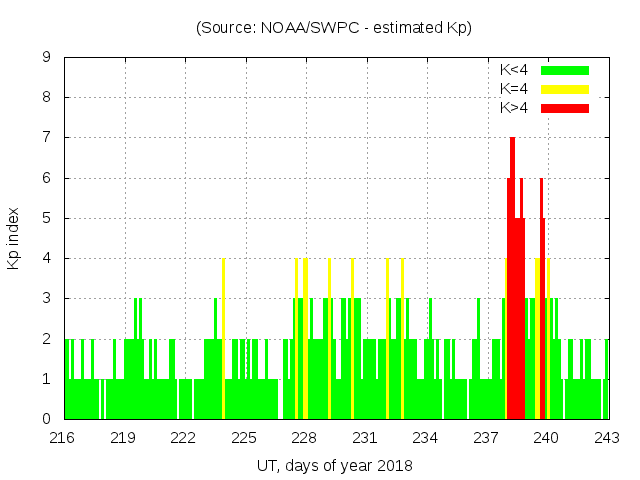This screenshot has height=480, width=640.
Task: Click x-axis tick label 243
Action: point(606,438)
